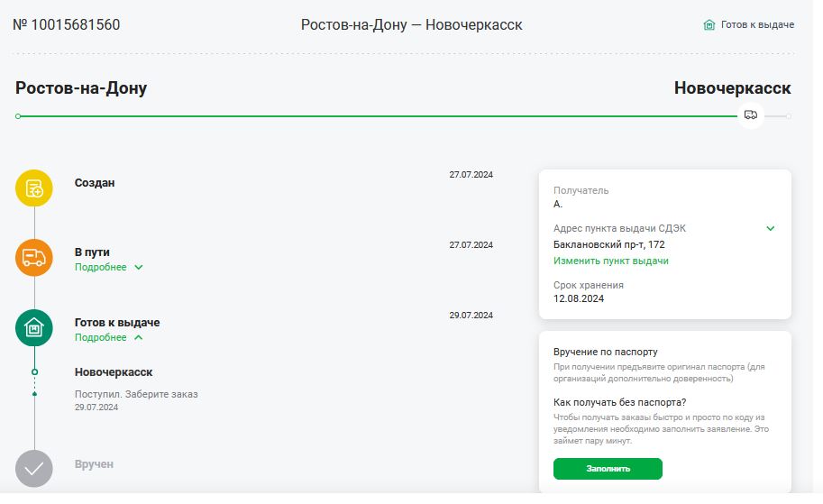Click the yellow Создан status icon
This screenshot has width=823, height=504.
34,188
